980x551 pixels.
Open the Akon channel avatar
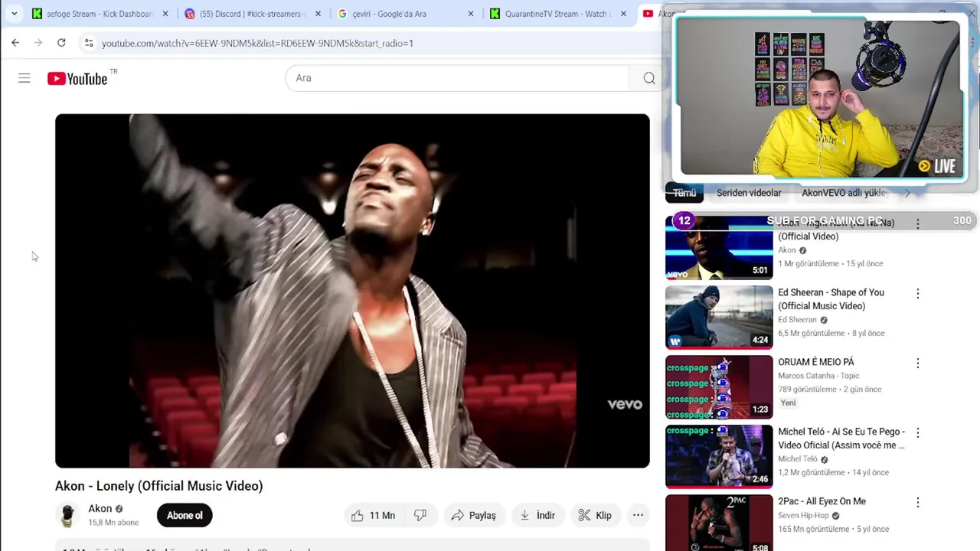pos(67,515)
